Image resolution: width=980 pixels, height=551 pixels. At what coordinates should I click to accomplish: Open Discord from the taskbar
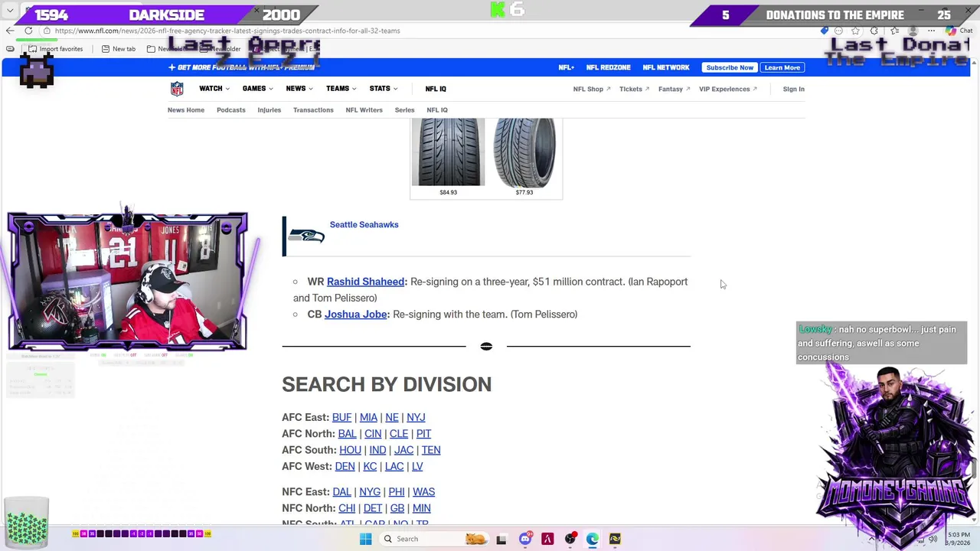(524, 539)
